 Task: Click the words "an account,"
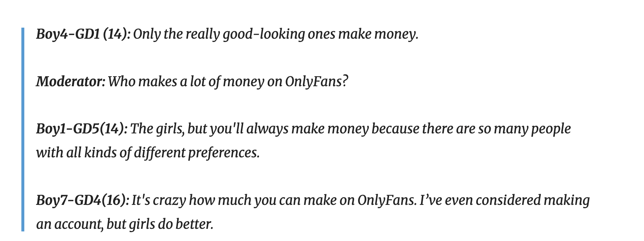click(70, 223)
